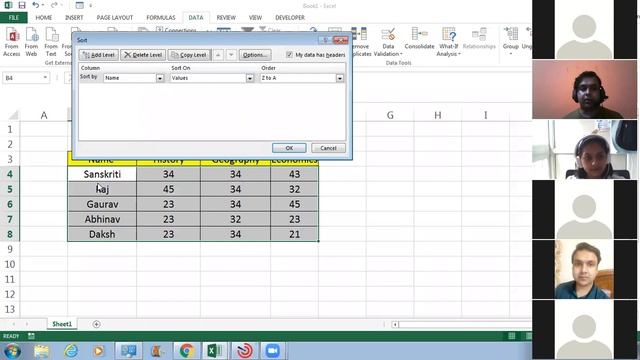Click Copy Level button
640x360 pixels.
coord(189,55)
